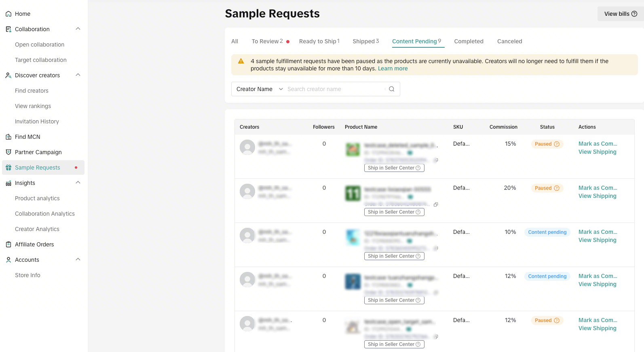Open the Creator Name filter dropdown

(259, 89)
